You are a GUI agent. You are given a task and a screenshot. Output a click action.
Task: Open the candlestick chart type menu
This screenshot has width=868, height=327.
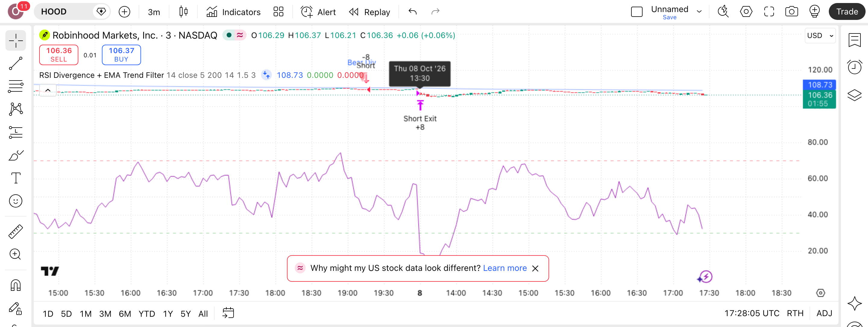click(183, 12)
